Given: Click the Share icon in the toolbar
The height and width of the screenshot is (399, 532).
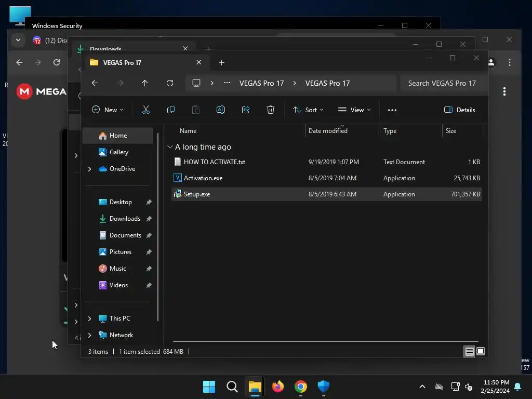Looking at the screenshot, I should 246,110.
